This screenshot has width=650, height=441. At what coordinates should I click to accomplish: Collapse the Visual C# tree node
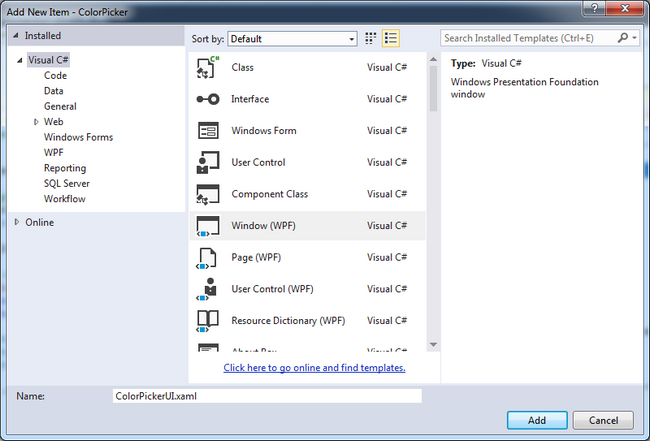pos(19,60)
